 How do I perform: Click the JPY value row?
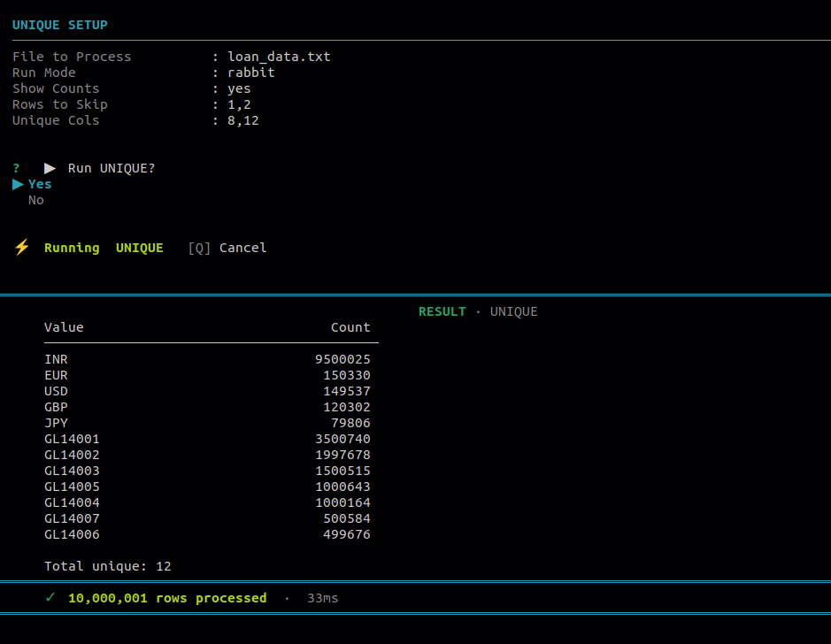tap(56, 423)
